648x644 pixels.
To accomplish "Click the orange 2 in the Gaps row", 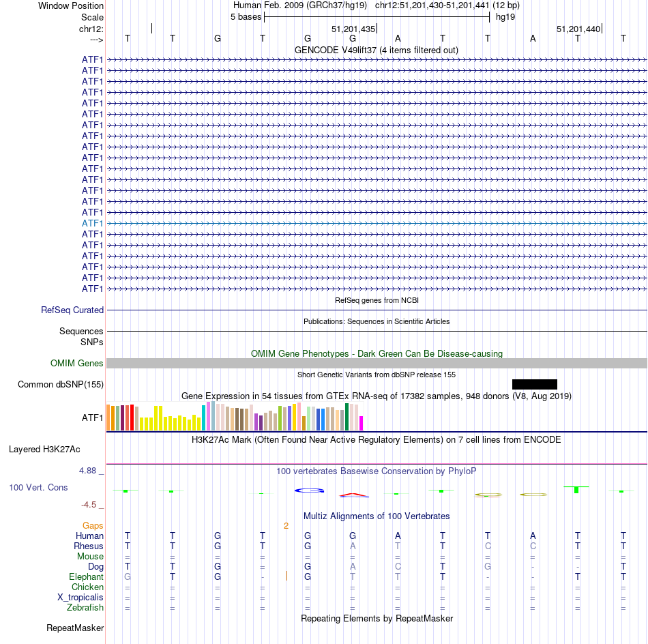I will [x=286, y=526].
